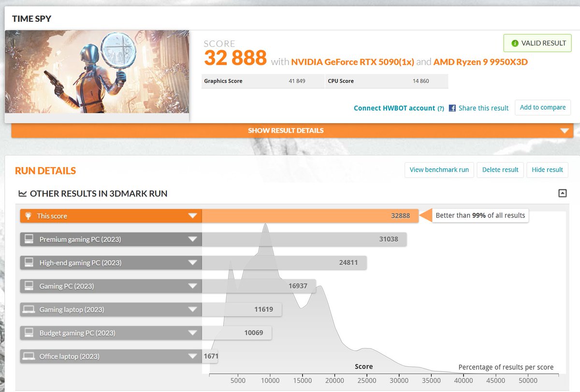The height and width of the screenshot is (392, 580).
Task: Expand the Gaming PC (2023) dropdown
Action: coord(192,286)
